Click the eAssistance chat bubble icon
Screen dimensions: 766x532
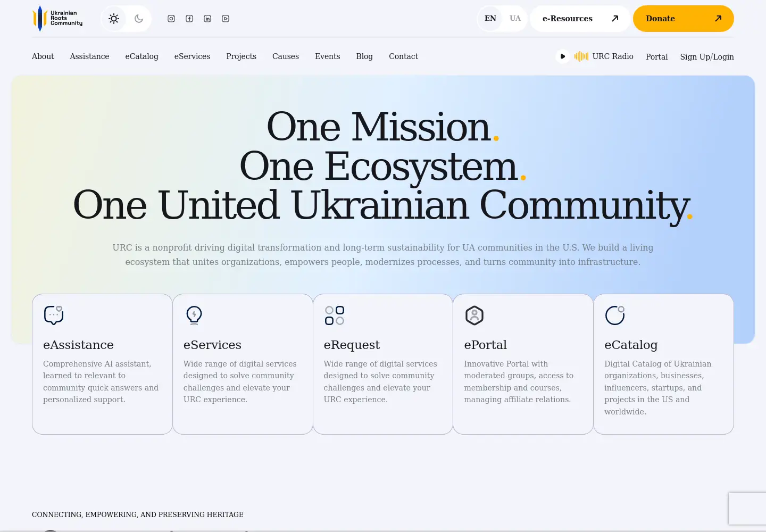54,315
